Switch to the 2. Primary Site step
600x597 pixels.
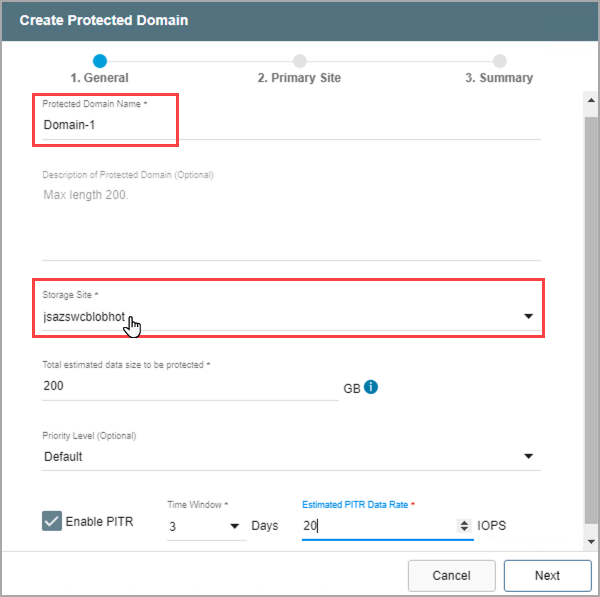click(x=299, y=78)
